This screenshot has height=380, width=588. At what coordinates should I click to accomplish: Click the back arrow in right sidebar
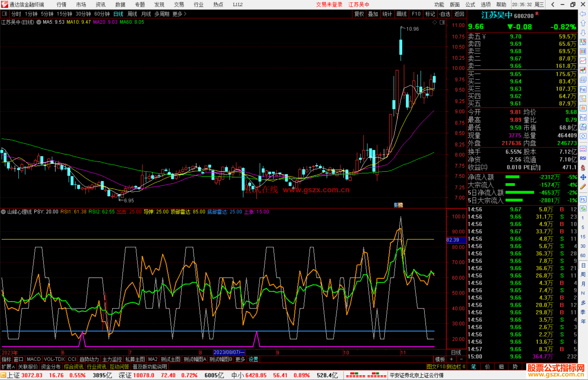click(x=583, y=14)
